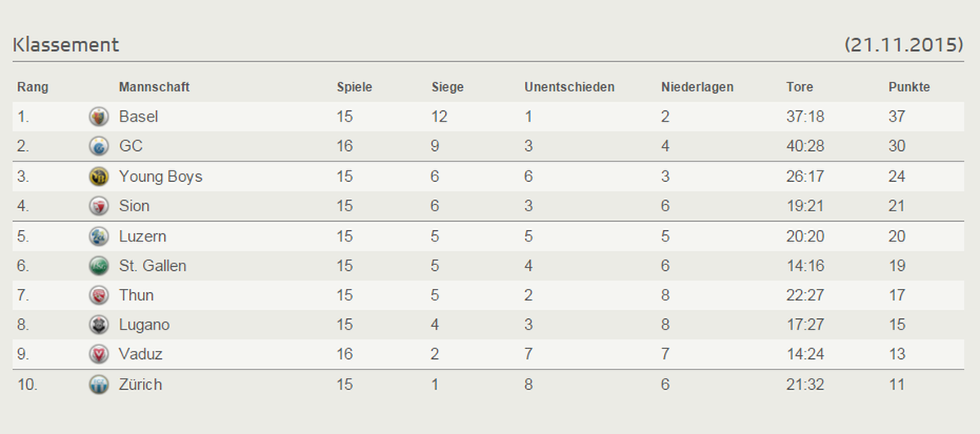Click the Basel club crest icon
980x434 pixels.
pyautogui.click(x=99, y=117)
